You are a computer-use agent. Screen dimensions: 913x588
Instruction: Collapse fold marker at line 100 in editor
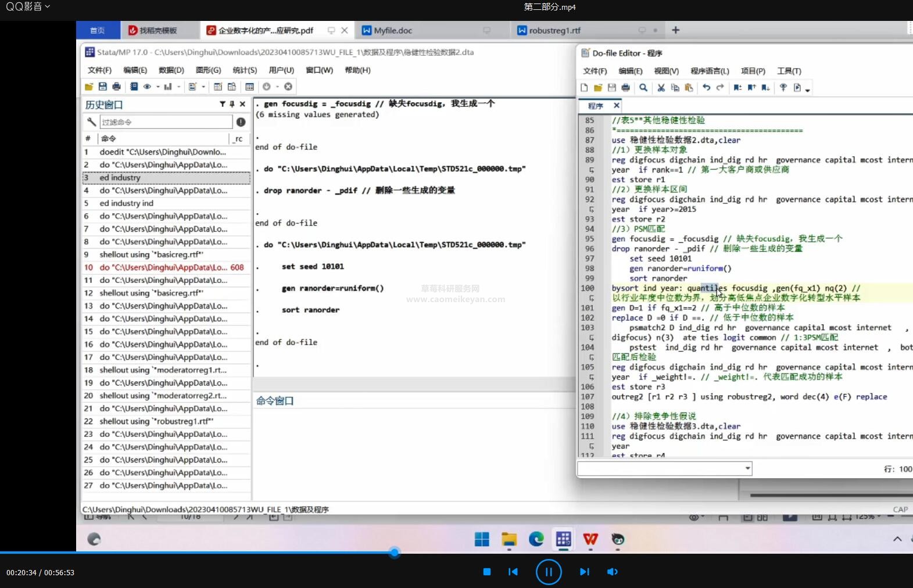591,297
